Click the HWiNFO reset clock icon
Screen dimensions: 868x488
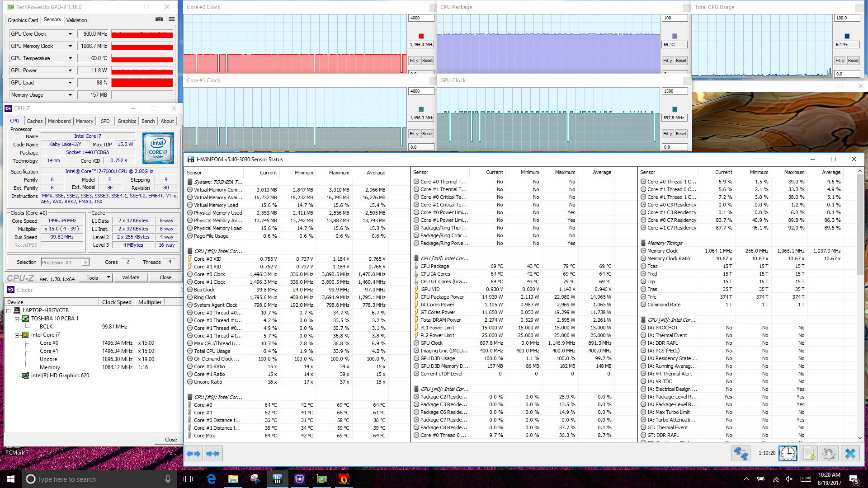pyautogui.click(x=788, y=453)
